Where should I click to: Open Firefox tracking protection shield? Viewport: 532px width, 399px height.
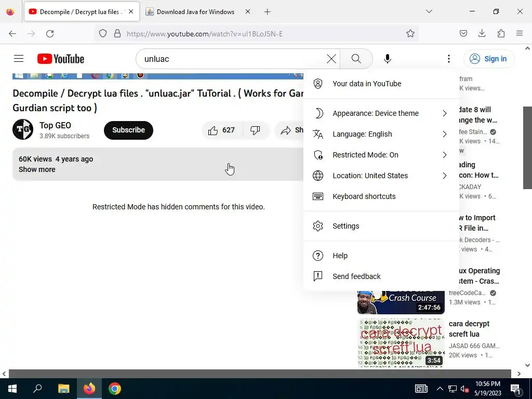(x=103, y=34)
